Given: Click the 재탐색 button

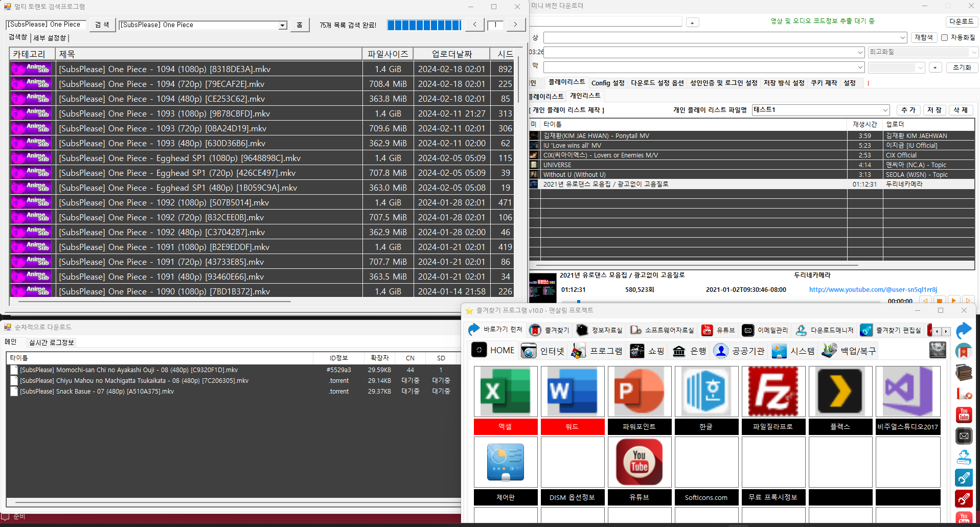Looking at the screenshot, I should [x=923, y=37].
